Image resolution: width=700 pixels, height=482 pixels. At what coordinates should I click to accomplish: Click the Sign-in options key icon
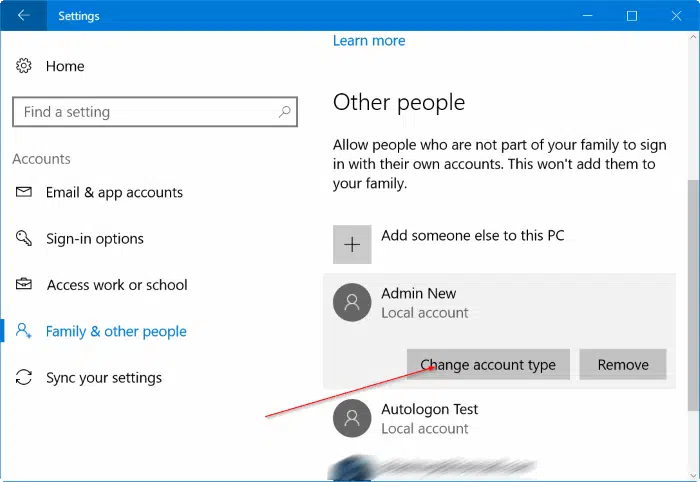click(24, 238)
